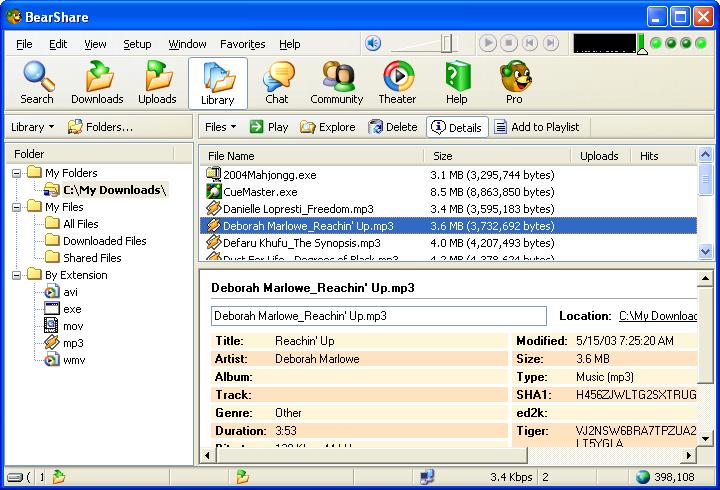Open the Uploads view
Screen dimensions: 720x490
tap(158, 83)
